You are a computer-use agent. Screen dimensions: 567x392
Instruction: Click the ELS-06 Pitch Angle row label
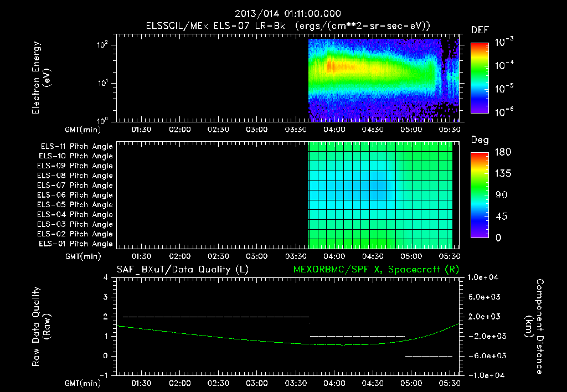75,195
